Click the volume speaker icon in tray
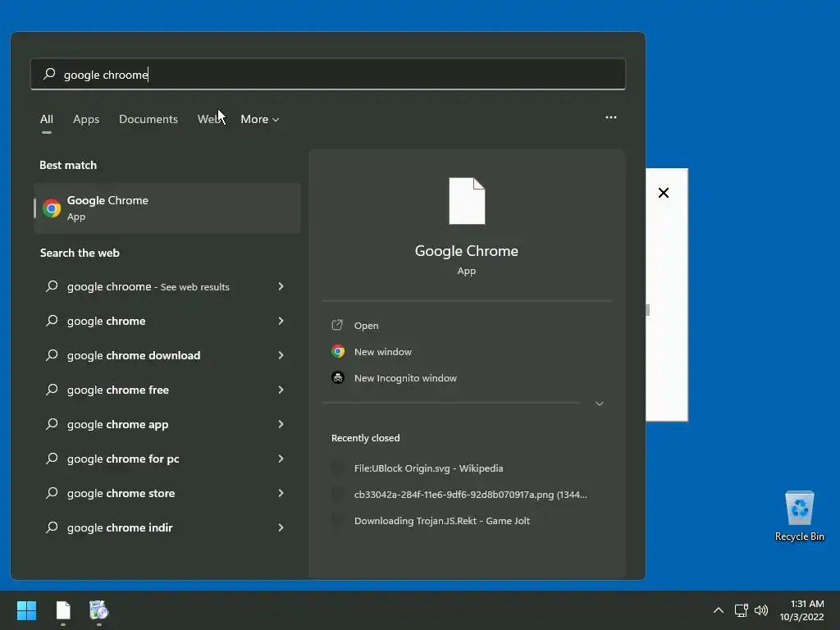 point(760,610)
